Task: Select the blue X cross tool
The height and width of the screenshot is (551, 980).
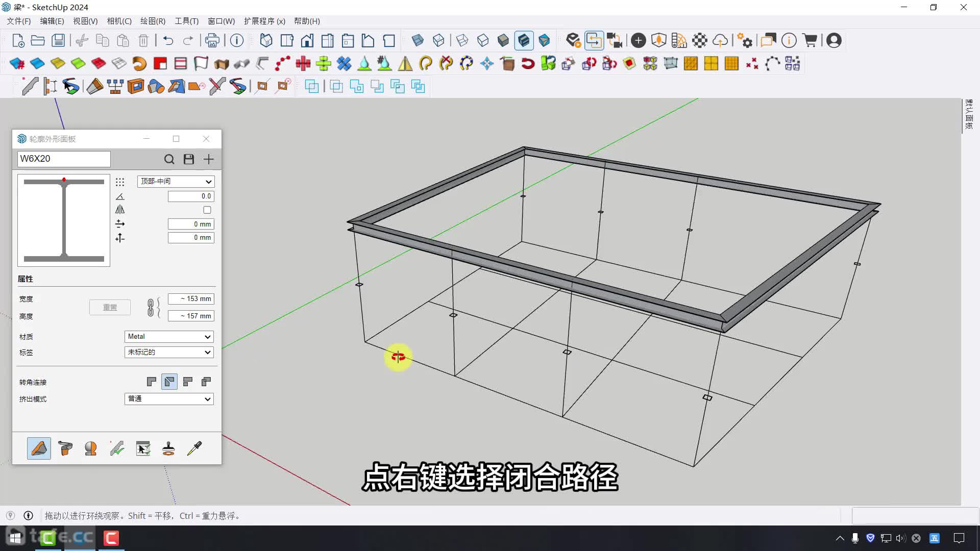Action: point(344,63)
